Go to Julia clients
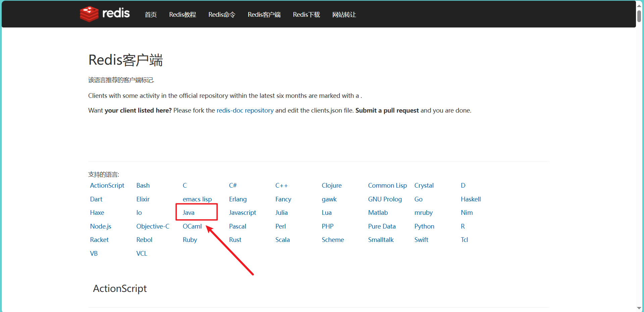Image resolution: width=644 pixels, height=312 pixels. tap(281, 213)
